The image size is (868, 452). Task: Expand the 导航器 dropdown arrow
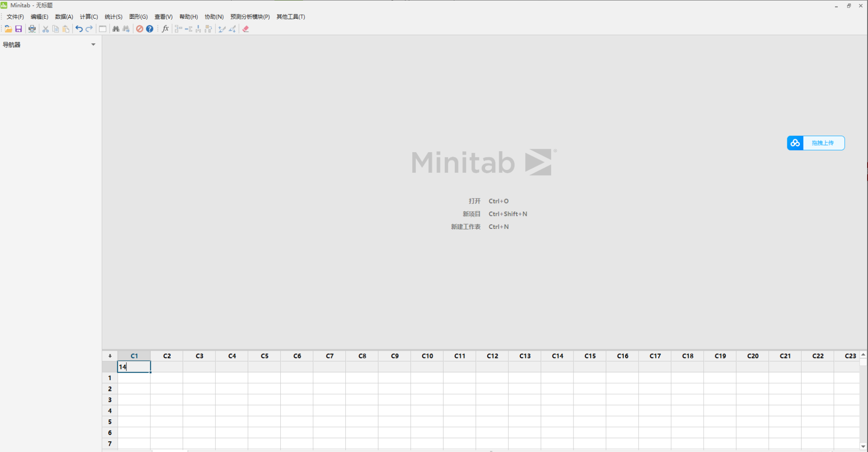click(93, 45)
